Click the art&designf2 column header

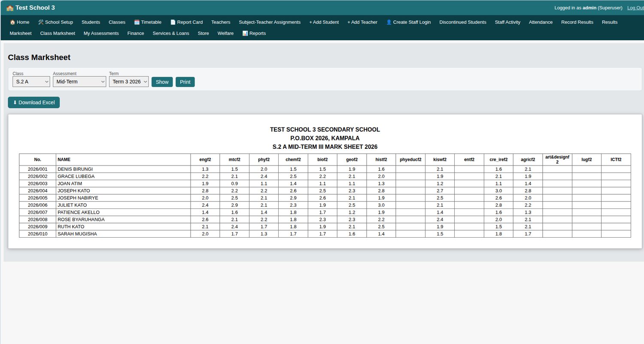(557, 160)
